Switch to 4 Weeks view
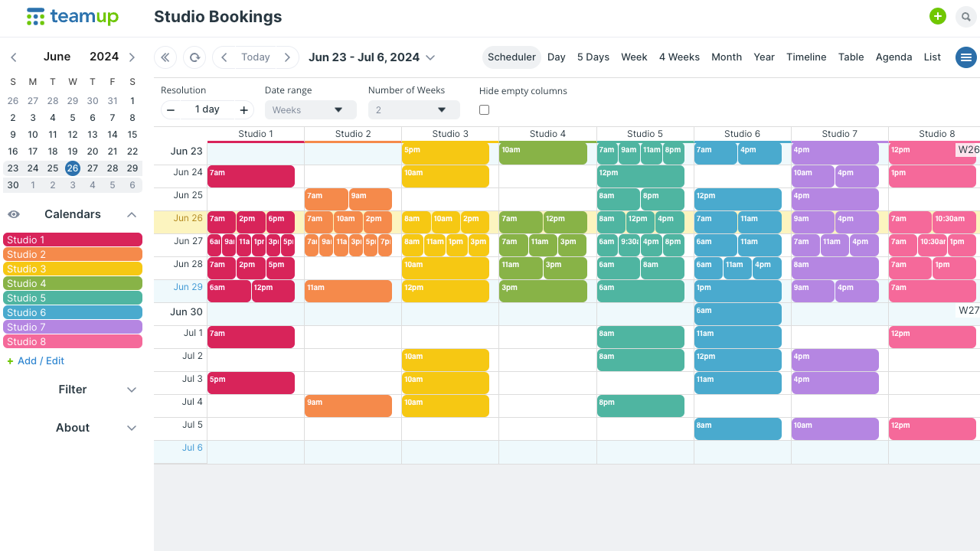Viewport: 980px width, 551px height. point(679,57)
